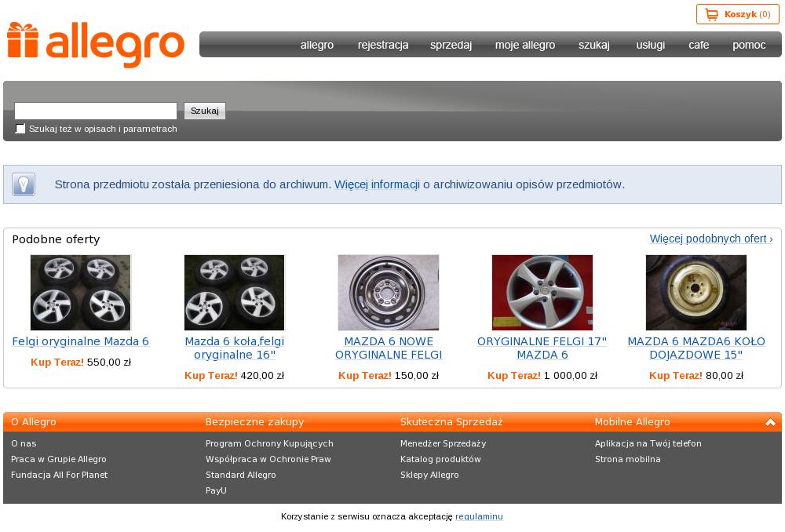Click the 'Podobne oferty' section heading
Viewport: 785px width, 532px height.
pos(56,239)
